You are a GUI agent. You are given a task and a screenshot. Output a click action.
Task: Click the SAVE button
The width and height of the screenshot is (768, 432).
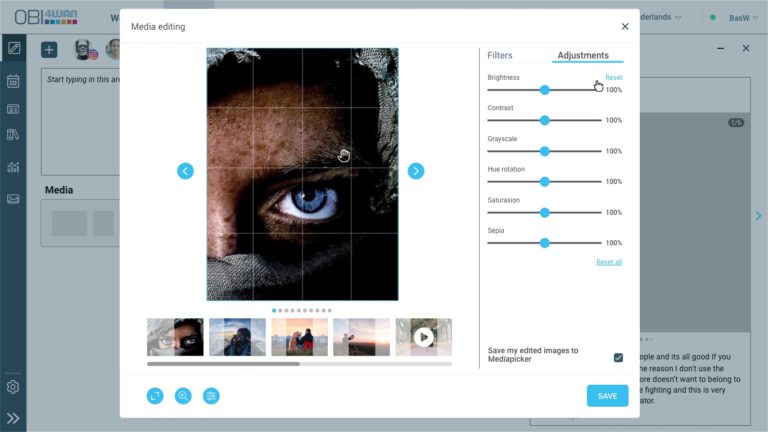[x=607, y=396]
